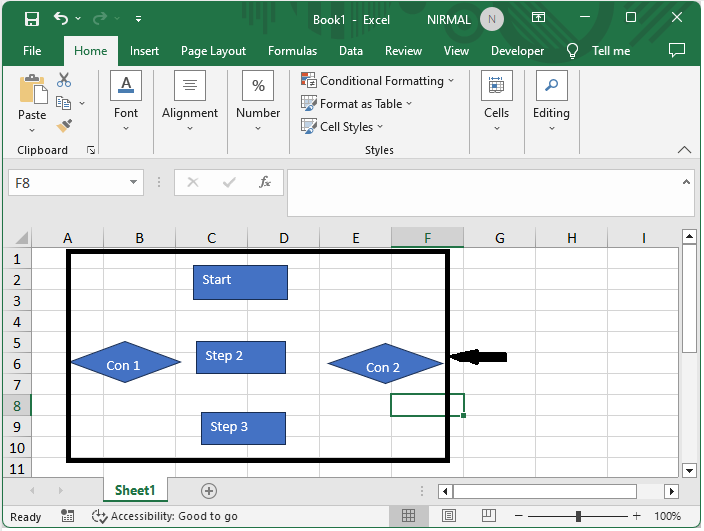704x531 pixels.
Task: Click inside the formula bar
Action: coord(484,193)
